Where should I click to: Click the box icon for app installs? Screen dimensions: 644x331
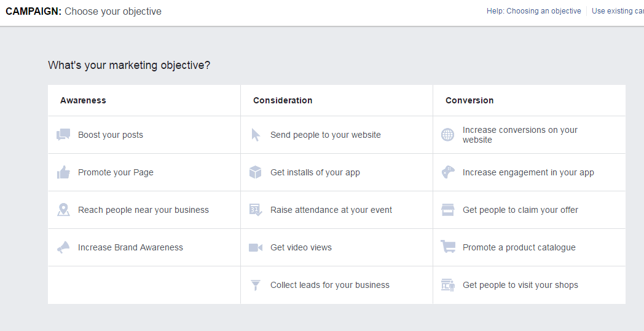point(256,172)
